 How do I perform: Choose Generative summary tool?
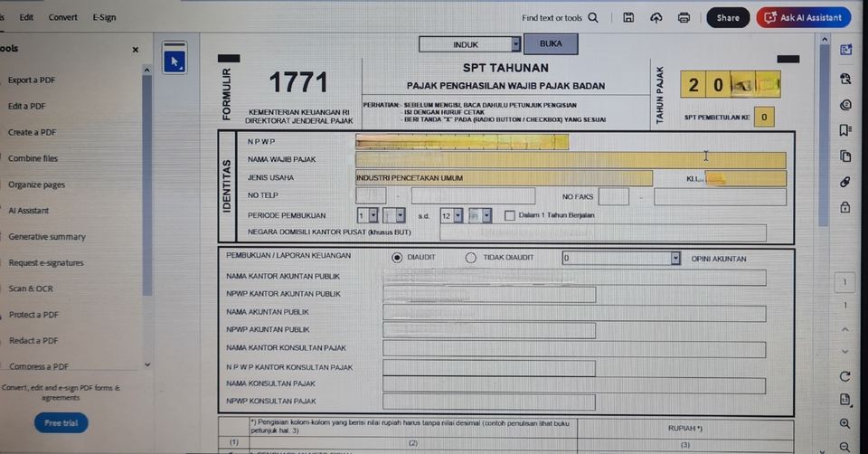[47, 236]
